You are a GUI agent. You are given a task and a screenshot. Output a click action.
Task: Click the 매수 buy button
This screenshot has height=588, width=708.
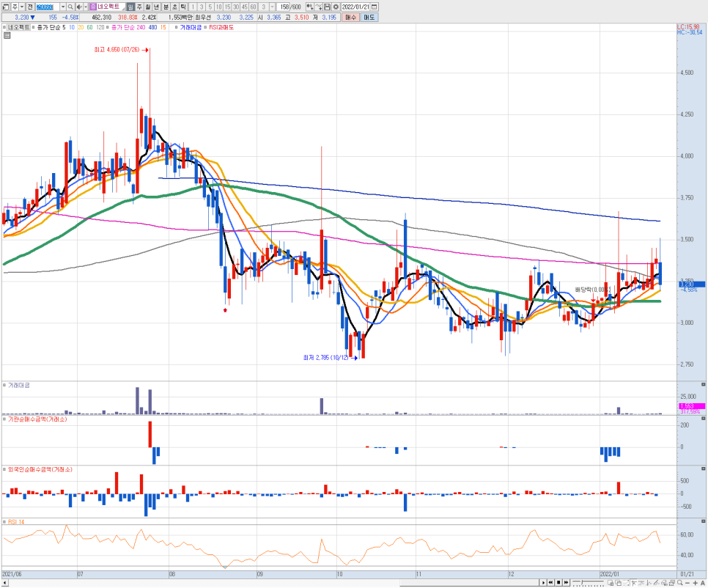(x=351, y=18)
